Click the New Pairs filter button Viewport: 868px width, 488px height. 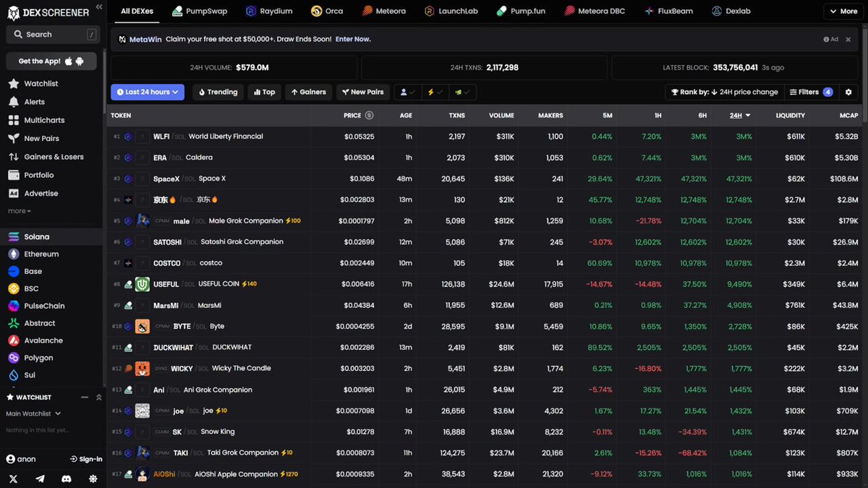point(363,92)
